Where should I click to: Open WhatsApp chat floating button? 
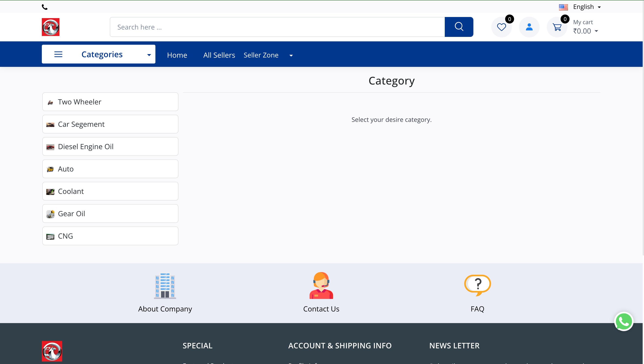click(623, 322)
